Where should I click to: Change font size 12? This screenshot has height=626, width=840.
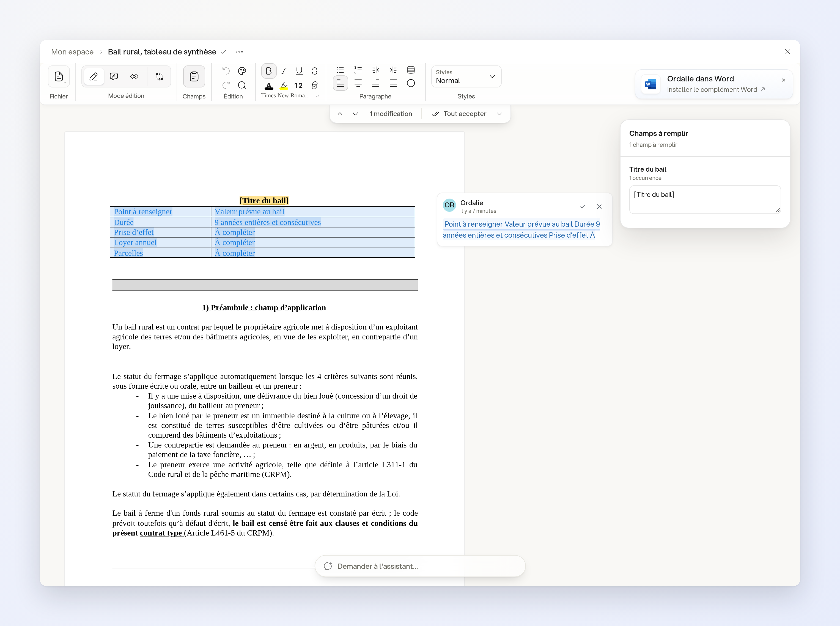pos(298,86)
